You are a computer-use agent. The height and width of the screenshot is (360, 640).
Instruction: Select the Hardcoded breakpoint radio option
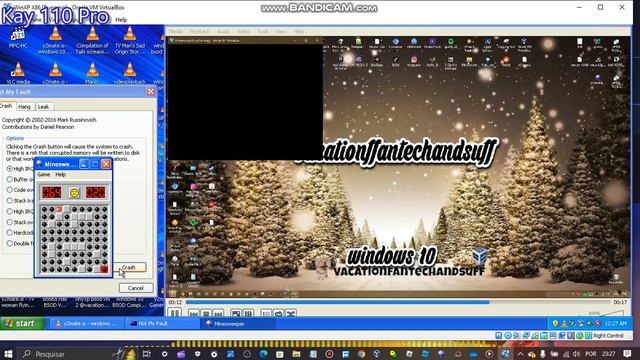coord(9,233)
